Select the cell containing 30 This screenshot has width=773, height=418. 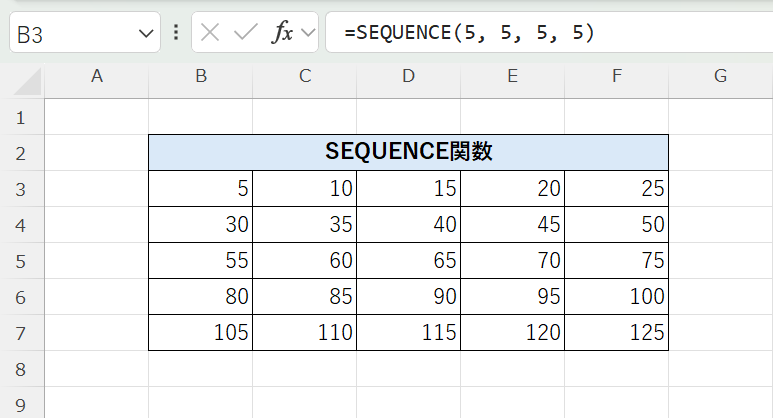(201, 225)
